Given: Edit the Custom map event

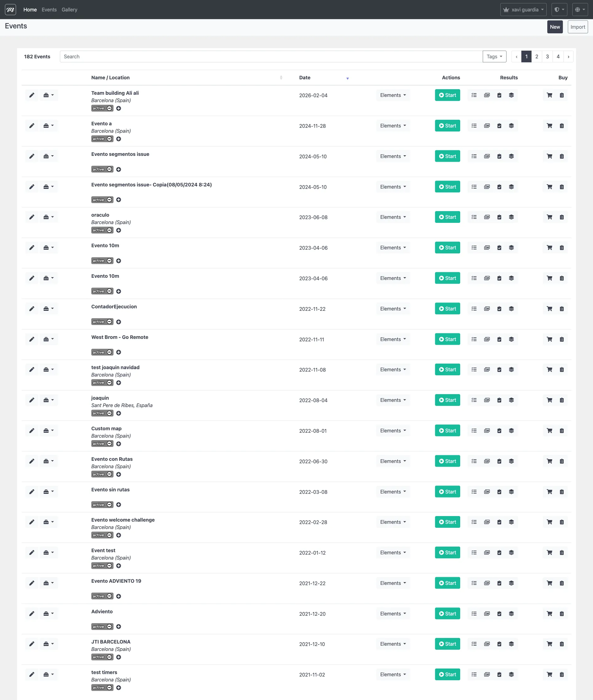Looking at the screenshot, I should point(32,430).
